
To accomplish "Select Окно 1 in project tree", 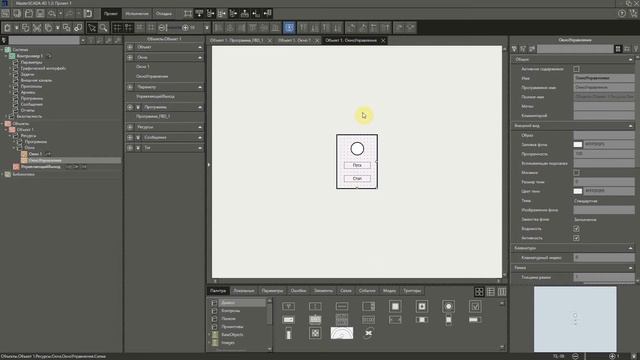I will [x=35, y=154].
